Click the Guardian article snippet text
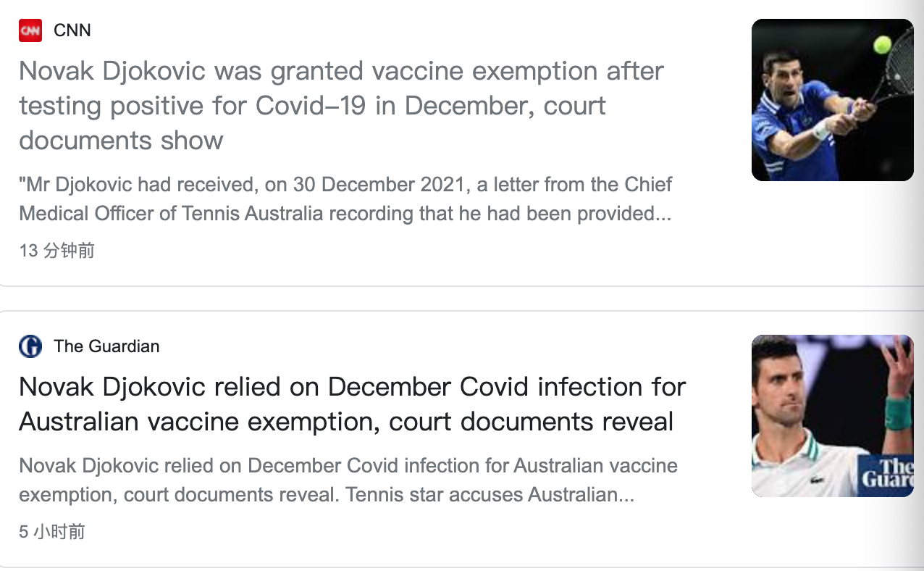Viewport: 924px width, 571px height. pyautogui.click(x=348, y=480)
